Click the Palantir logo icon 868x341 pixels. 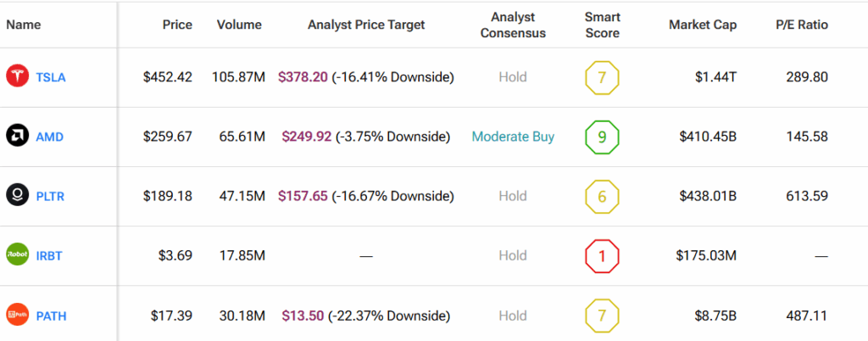tap(17, 196)
